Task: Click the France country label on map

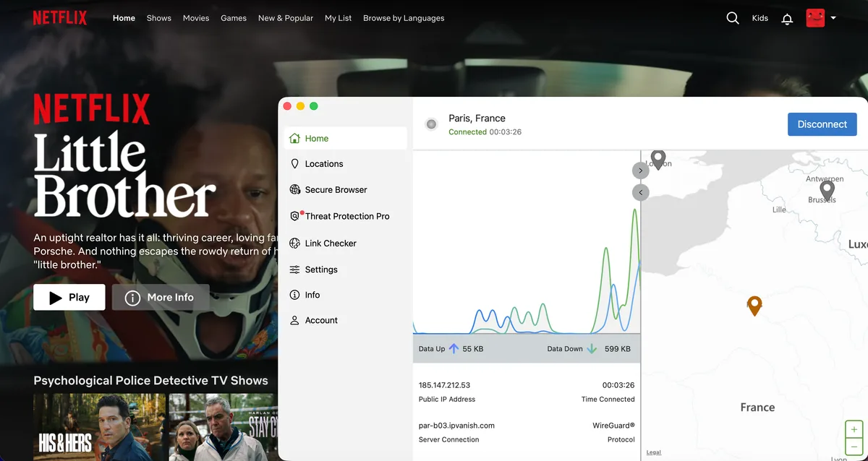Action: tap(757, 408)
